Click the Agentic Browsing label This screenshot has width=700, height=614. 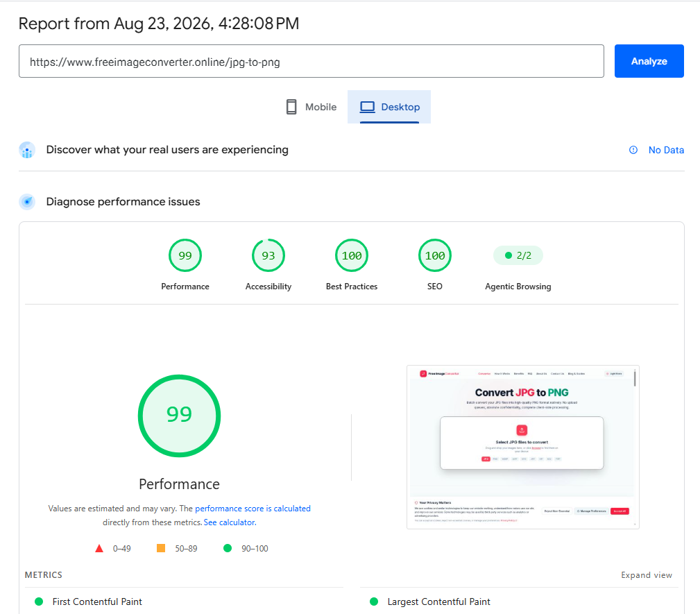(x=518, y=287)
